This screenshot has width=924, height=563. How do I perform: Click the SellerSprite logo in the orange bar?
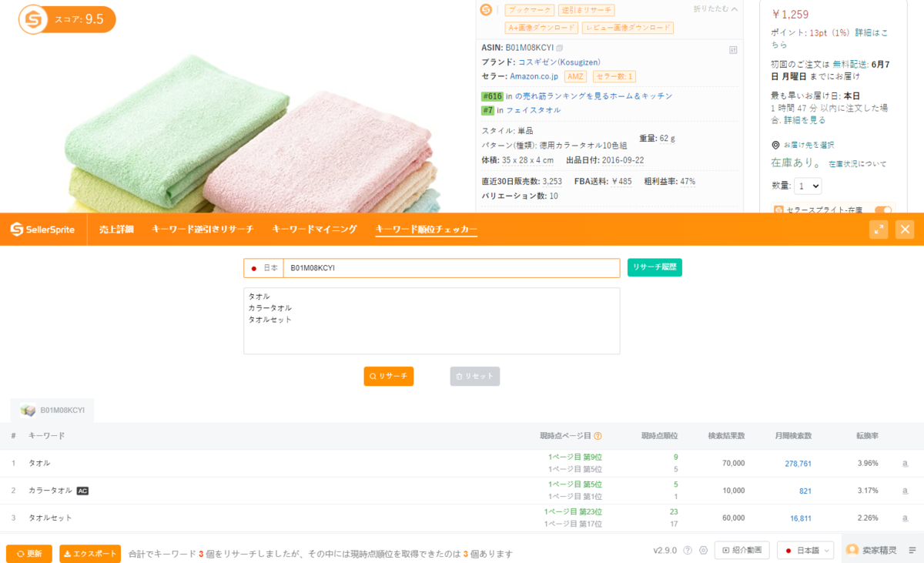pyautogui.click(x=42, y=229)
